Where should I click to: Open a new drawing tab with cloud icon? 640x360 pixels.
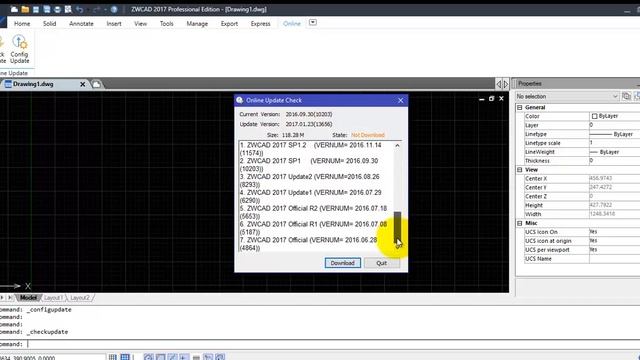click(96, 84)
